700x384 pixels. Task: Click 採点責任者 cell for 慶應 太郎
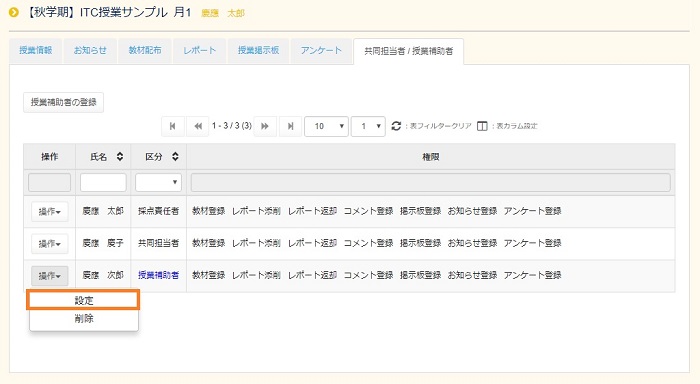coord(158,211)
